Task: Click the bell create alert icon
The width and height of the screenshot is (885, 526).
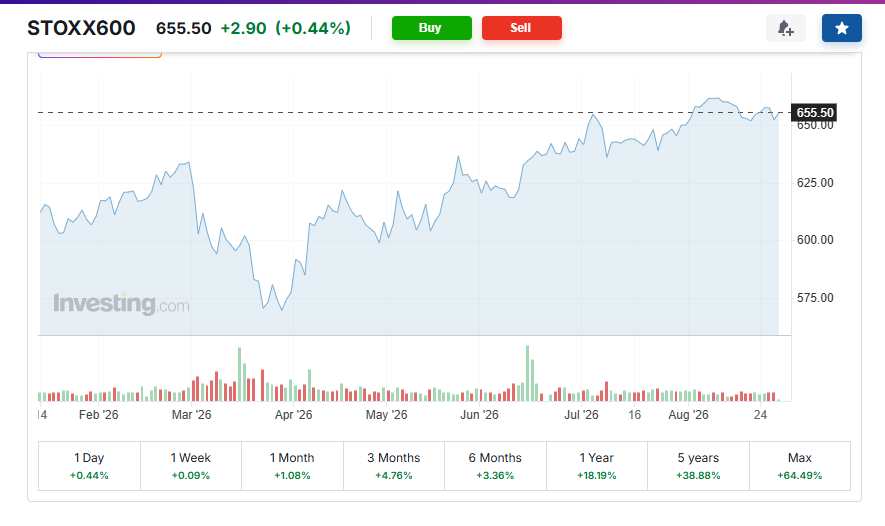Action: tap(786, 28)
